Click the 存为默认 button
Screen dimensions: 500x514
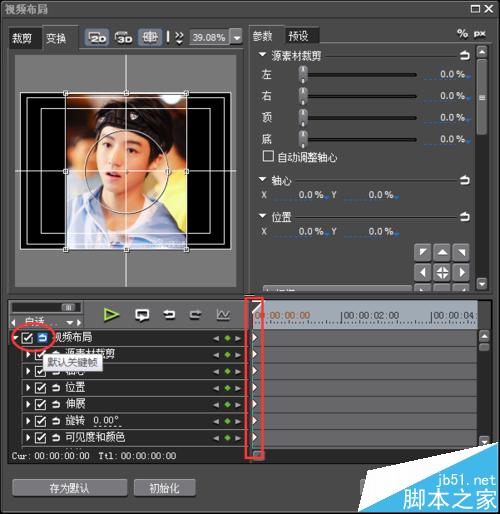70,488
